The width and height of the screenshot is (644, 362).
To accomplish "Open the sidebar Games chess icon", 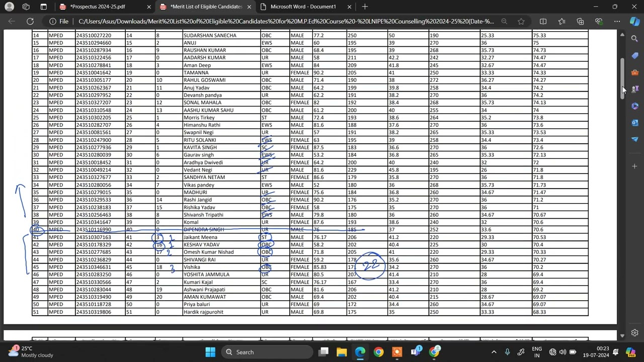I will coord(634,89).
